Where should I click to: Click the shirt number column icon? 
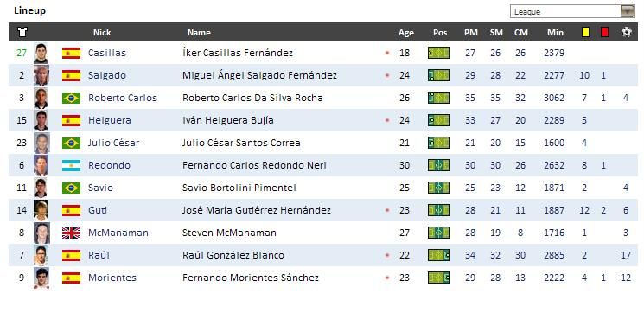pyautogui.click(x=22, y=32)
